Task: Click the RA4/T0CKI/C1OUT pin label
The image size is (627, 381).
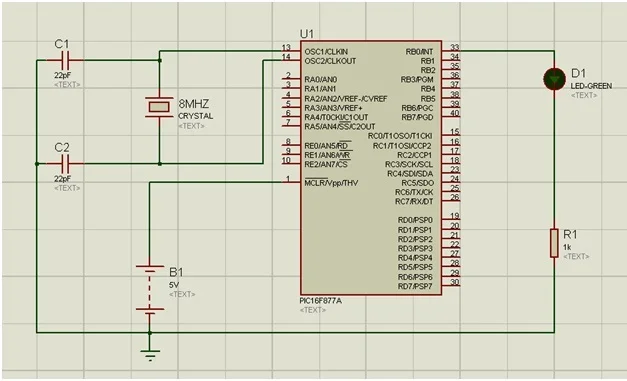Action: [x=336, y=117]
